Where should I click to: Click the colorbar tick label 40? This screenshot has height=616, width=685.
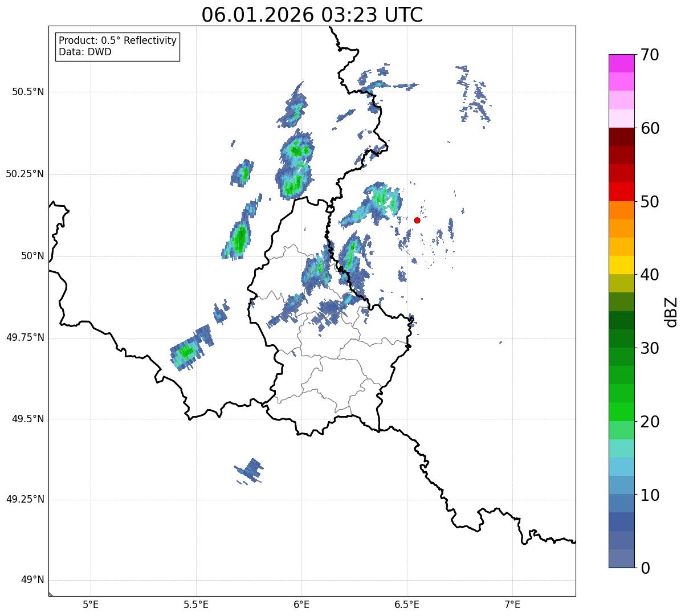pos(650,275)
